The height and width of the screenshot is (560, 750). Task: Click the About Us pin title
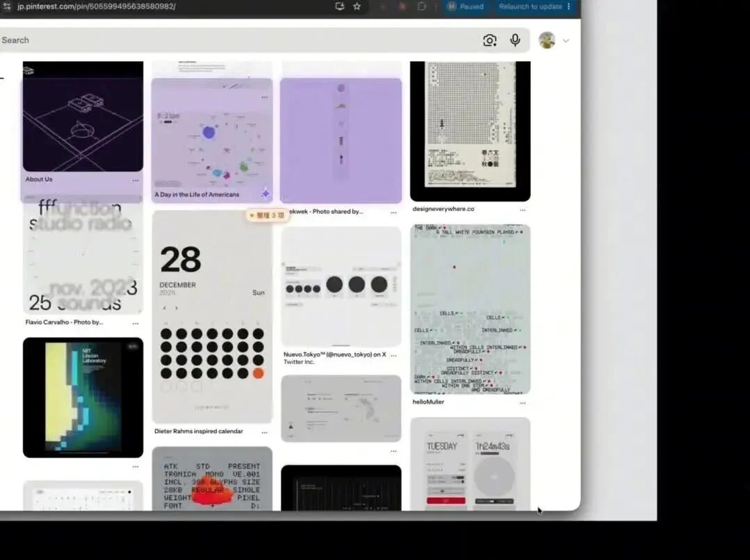pyautogui.click(x=39, y=179)
